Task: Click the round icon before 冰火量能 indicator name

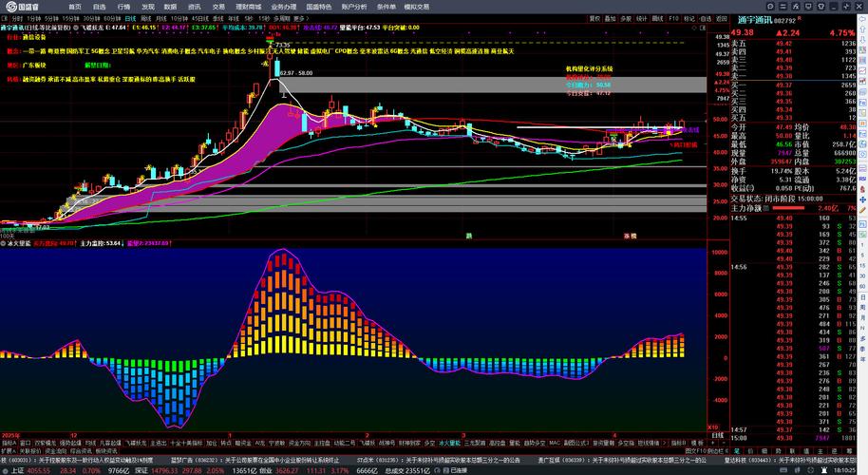Action: 3,243
